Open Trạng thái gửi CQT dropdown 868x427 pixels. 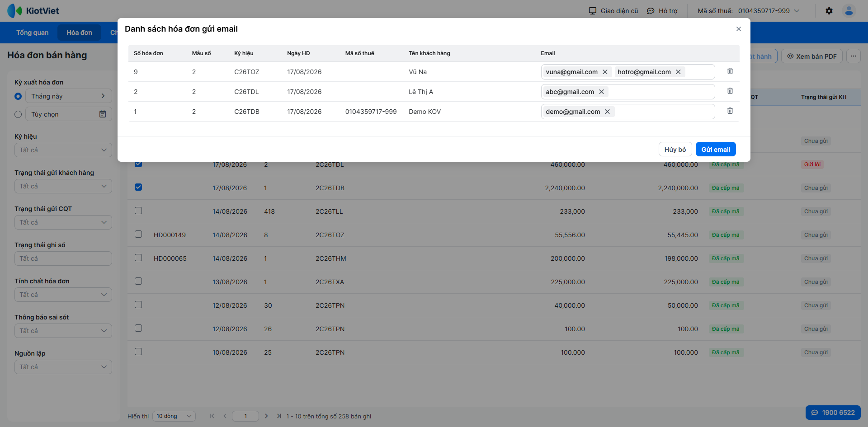63,222
